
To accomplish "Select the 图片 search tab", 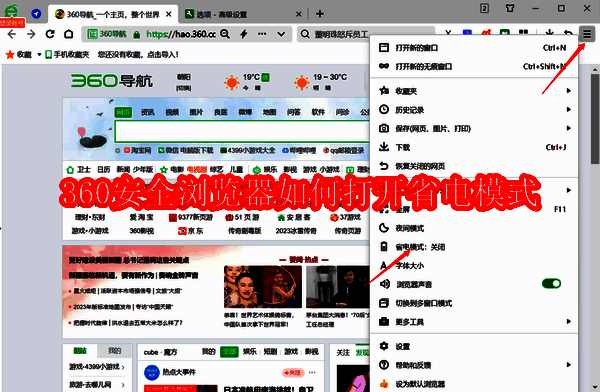I will (196, 112).
